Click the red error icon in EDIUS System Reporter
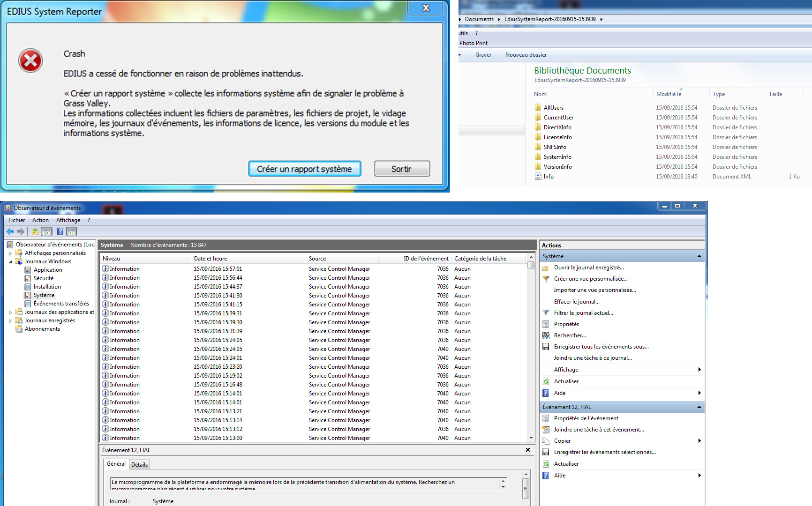Viewport: 812px width, 506px height. click(30, 60)
